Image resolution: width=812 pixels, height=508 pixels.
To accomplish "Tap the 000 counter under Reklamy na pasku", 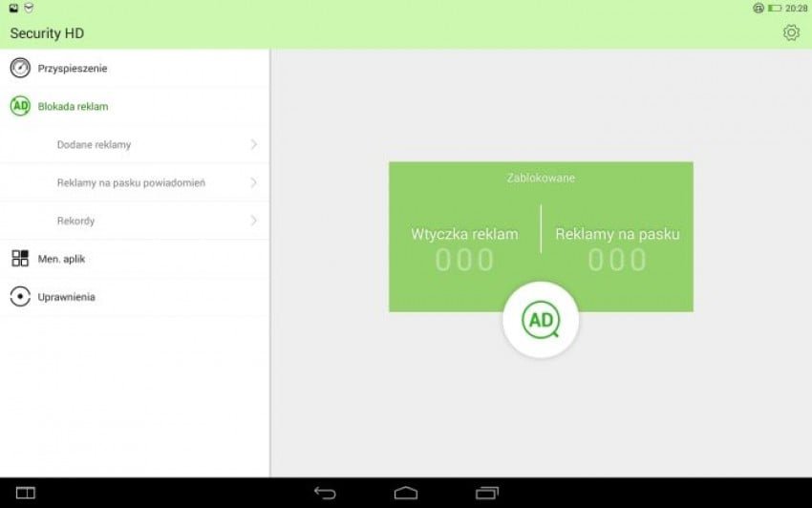I will click(x=617, y=260).
